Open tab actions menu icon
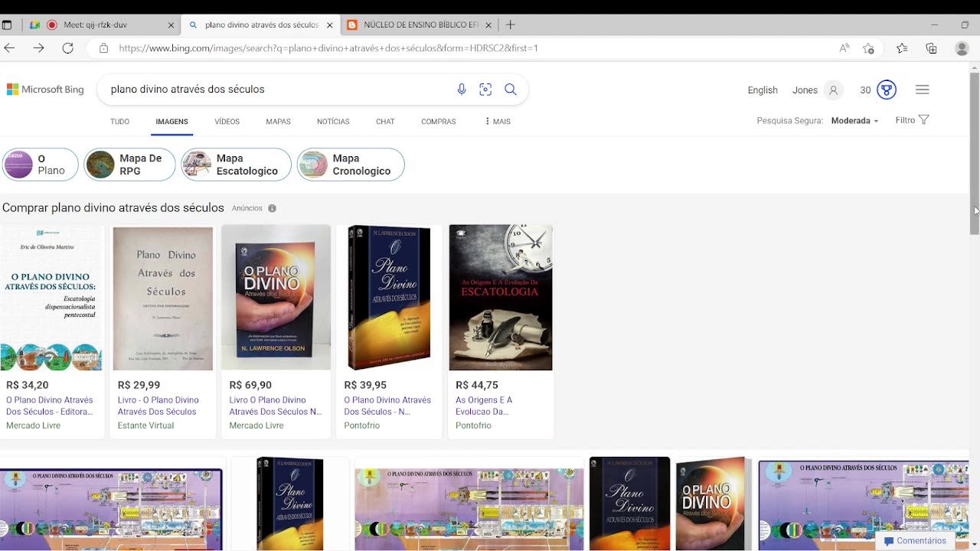This screenshot has height=551, width=980. [x=7, y=24]
